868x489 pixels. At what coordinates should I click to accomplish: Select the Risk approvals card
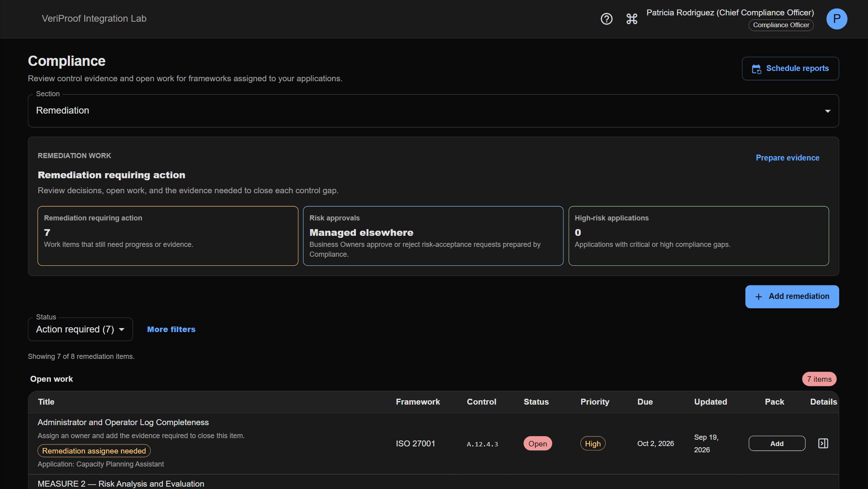click(433, 236)
